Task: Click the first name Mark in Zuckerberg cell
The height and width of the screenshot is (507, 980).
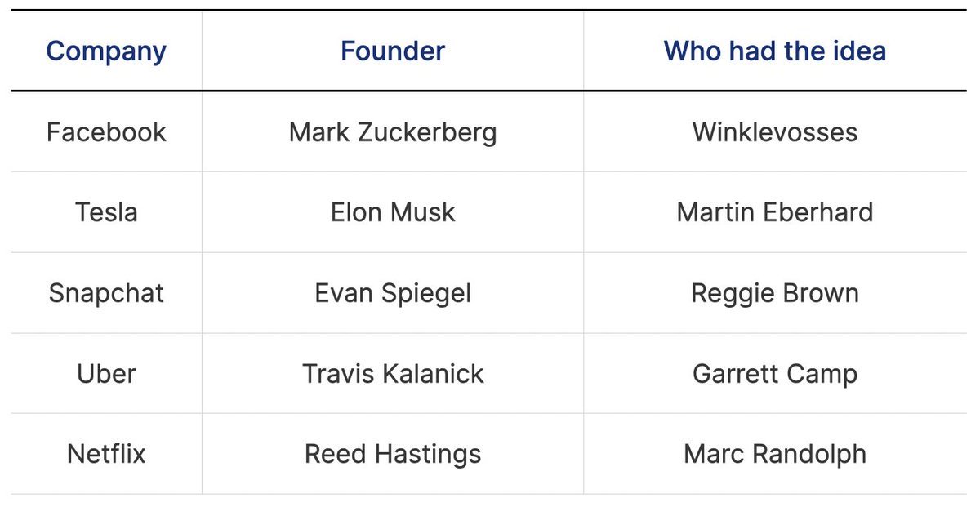Action: 317,132
